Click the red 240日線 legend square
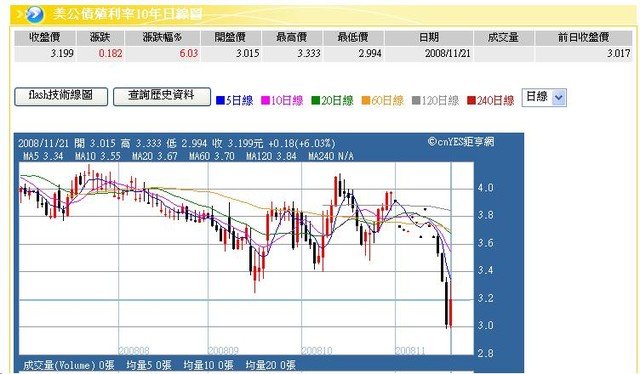 point(471,100)
